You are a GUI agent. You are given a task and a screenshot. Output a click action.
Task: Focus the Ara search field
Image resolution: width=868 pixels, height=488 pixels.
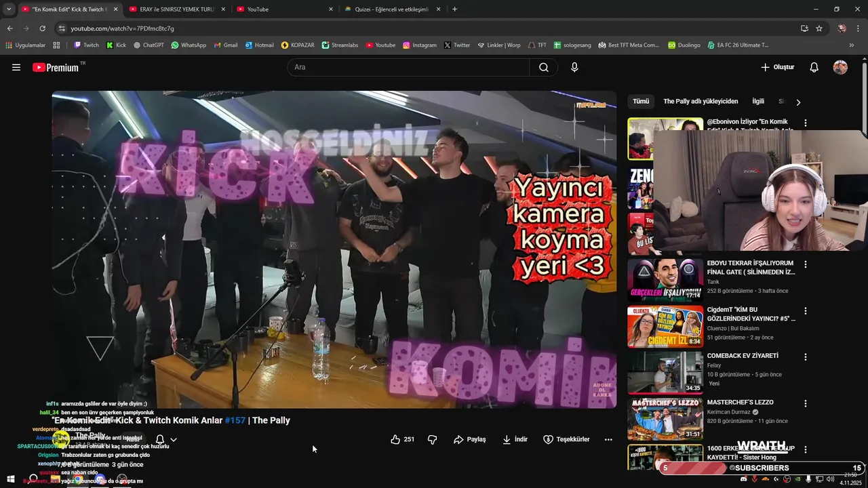[x=409, y=67]
